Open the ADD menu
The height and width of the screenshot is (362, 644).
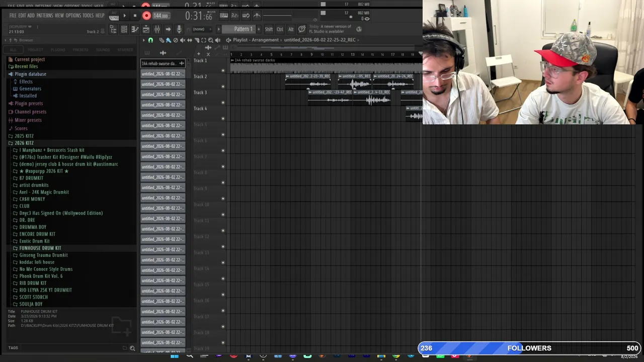(x=31, y=16)
